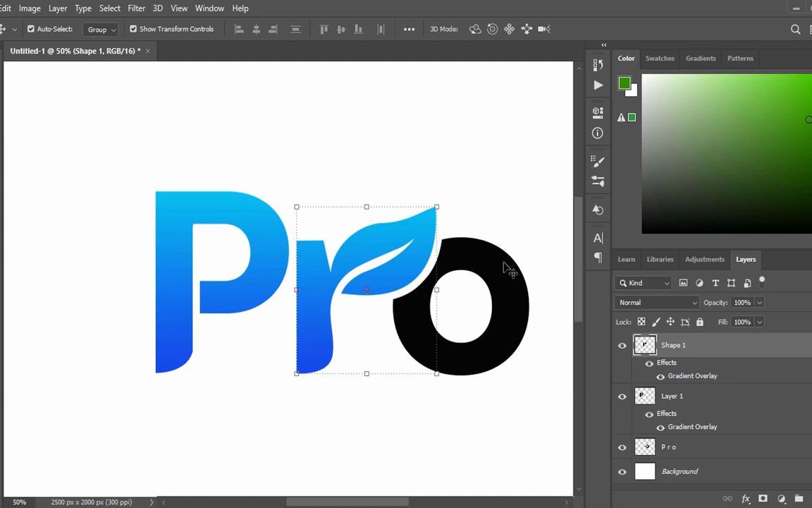
Task: Open the Normal blend mode dropdown
Action: 657,302
